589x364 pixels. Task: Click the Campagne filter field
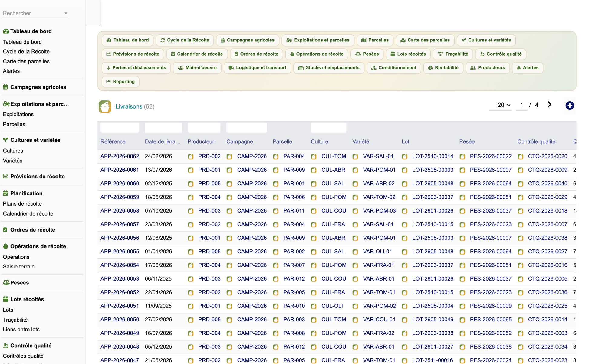click(x=247, y=128)
